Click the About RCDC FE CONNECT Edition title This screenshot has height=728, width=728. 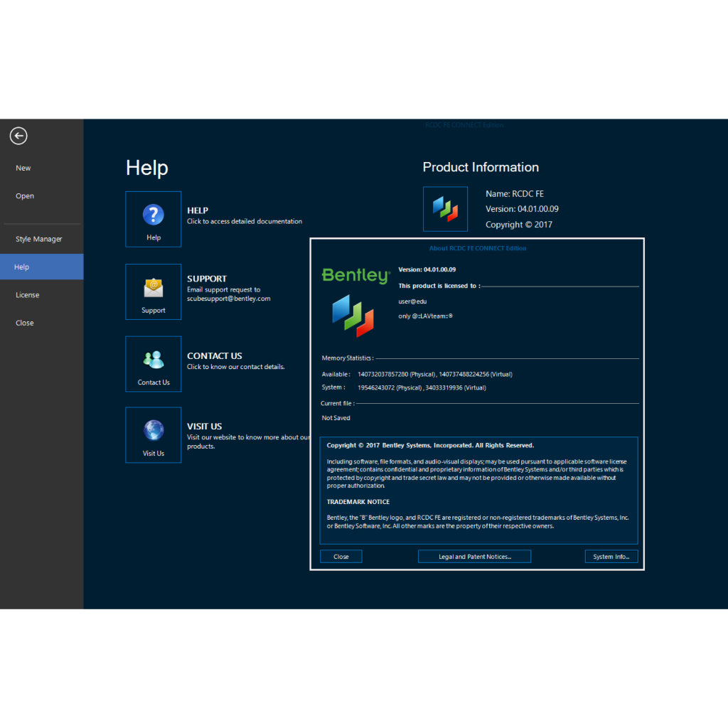tap(478, 248)
